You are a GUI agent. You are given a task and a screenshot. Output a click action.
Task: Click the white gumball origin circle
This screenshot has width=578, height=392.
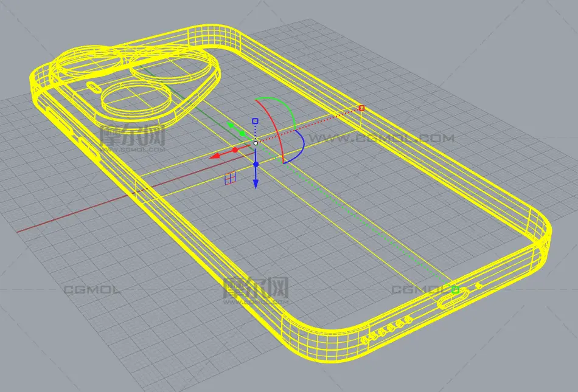[256, 143]
